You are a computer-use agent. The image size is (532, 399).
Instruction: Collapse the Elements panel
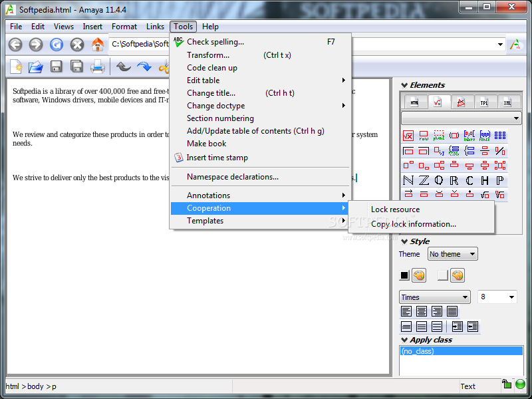coord(404,85)
